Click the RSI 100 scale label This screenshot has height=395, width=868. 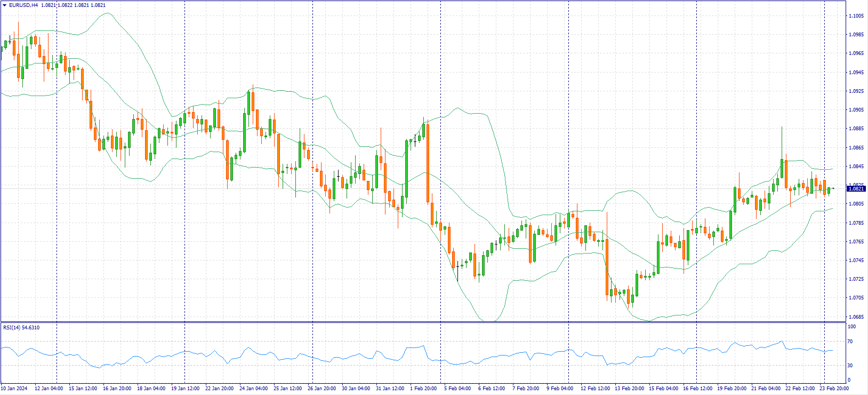point(851,327)
